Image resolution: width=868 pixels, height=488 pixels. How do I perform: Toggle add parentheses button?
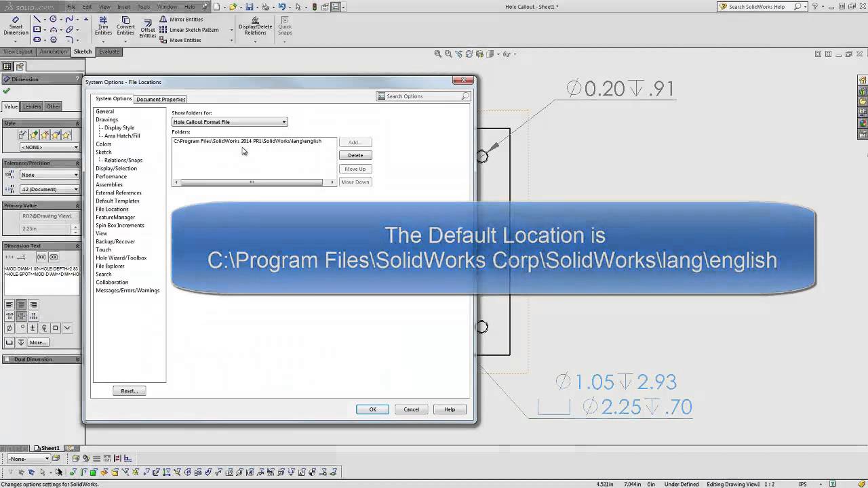pos(42,257)
